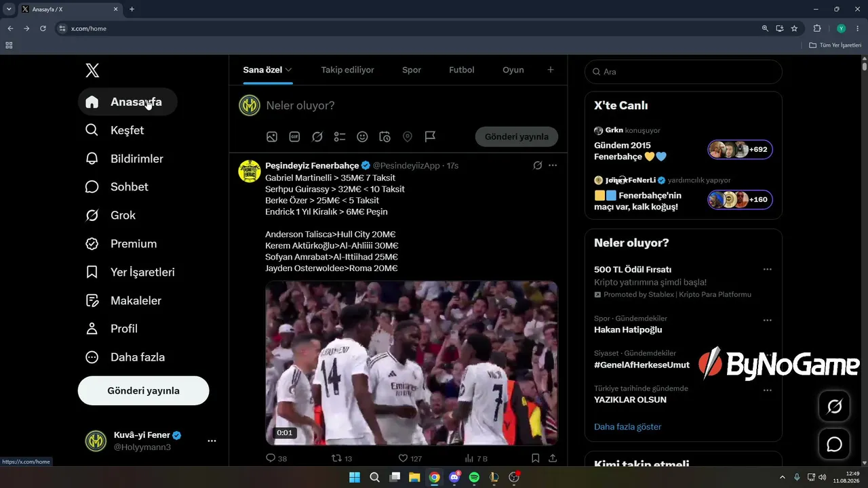Screen dimensions: 868x488
Task: Add a poll using the composer poll icon
Action: point(340,137)
